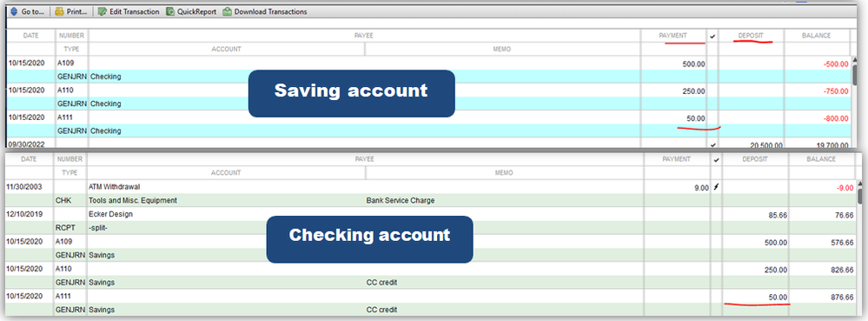This screenshot has height=321, width=868.
Task: Click the Download Transactions icon
Action: pyautogui.click(x=227, y=11)
